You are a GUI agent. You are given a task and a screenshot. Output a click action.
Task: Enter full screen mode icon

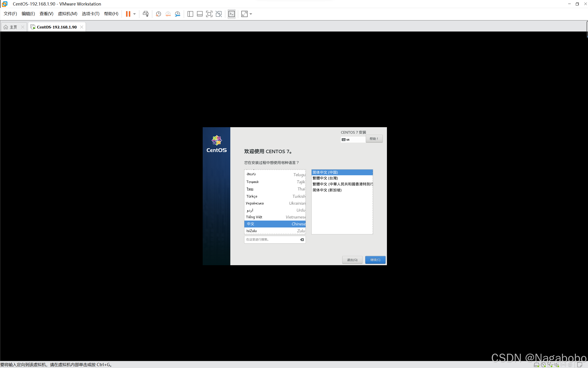[x=209, y=14]
